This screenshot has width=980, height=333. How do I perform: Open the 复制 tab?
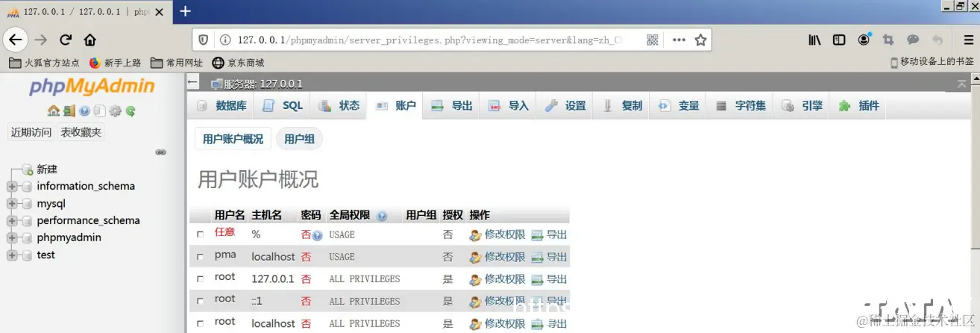(621, 106)
